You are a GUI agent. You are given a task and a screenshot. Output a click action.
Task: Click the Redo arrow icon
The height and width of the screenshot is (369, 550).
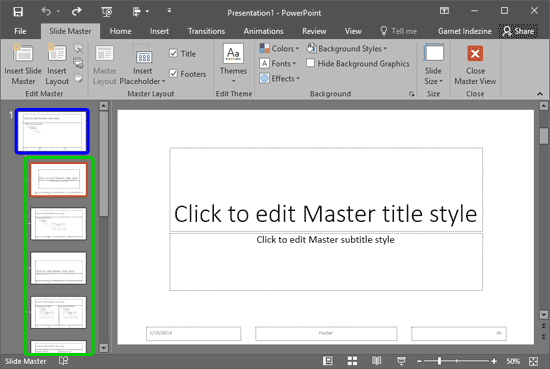(76, 12)
